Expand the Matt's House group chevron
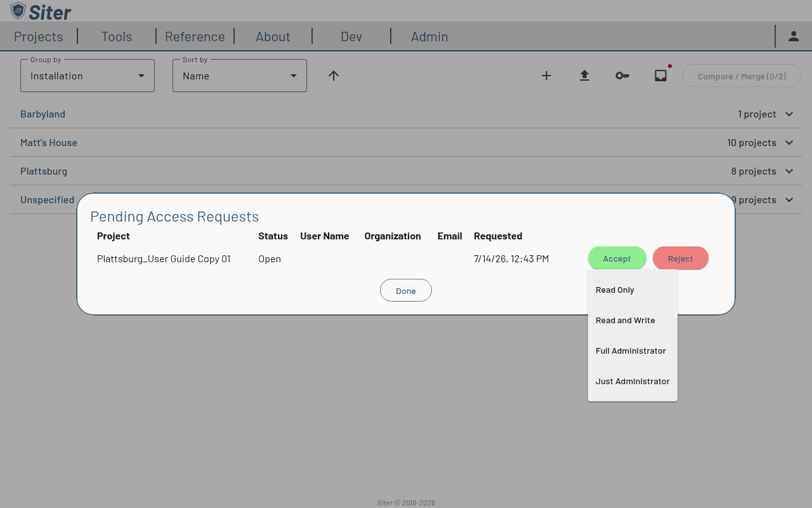 (789, 143)
